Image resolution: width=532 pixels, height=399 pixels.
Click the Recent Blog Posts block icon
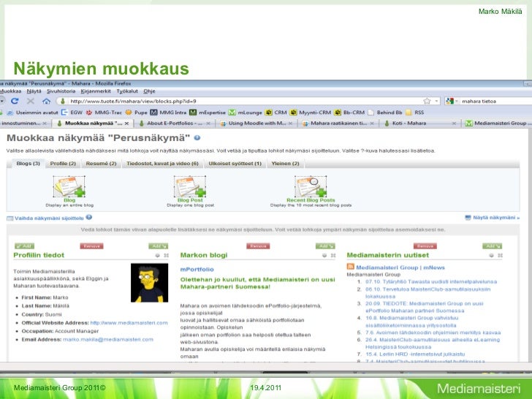click(x=311, y=186)
